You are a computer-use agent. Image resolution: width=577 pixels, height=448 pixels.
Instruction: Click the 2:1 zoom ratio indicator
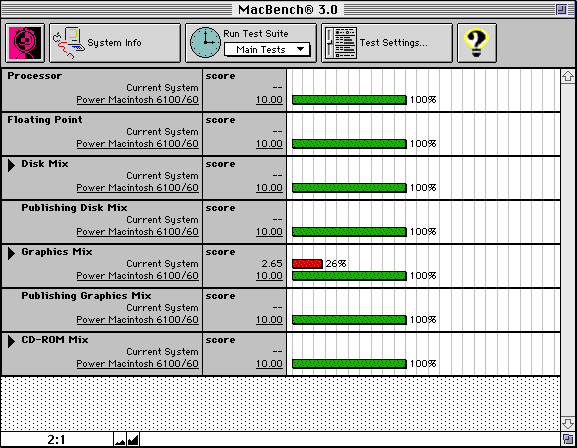pos(56,440)
